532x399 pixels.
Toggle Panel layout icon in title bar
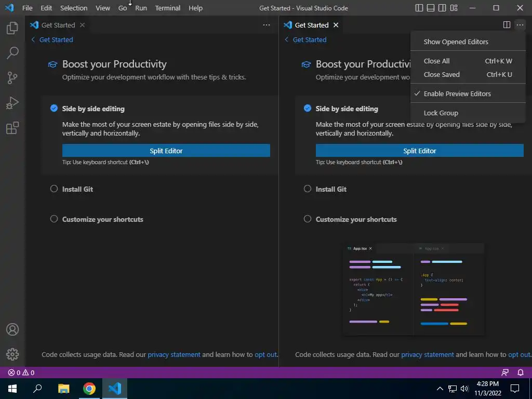(x=431, y=8)
